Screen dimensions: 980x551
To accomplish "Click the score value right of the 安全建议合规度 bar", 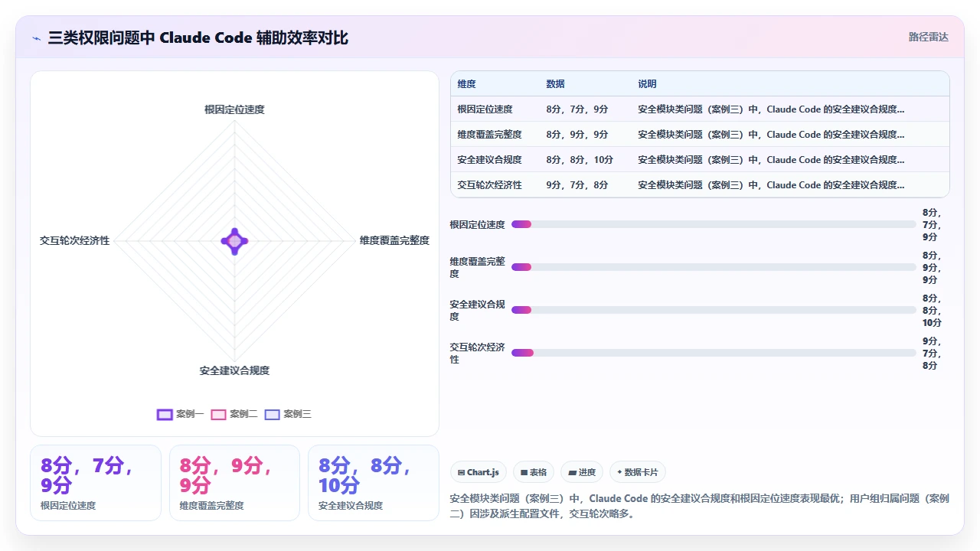I will 933,310.
